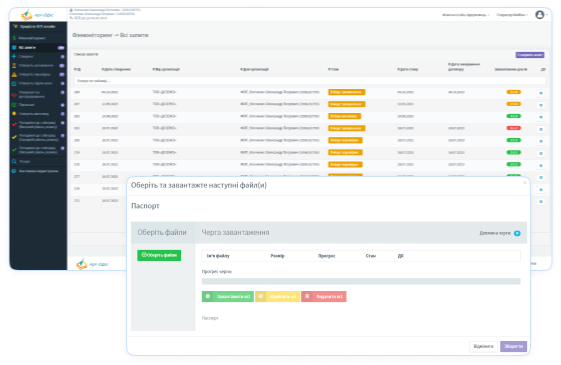Close the file upload dialog with the X
Image resolution: width=561 pixels, height=365 pixels.
tap(525, 183)
